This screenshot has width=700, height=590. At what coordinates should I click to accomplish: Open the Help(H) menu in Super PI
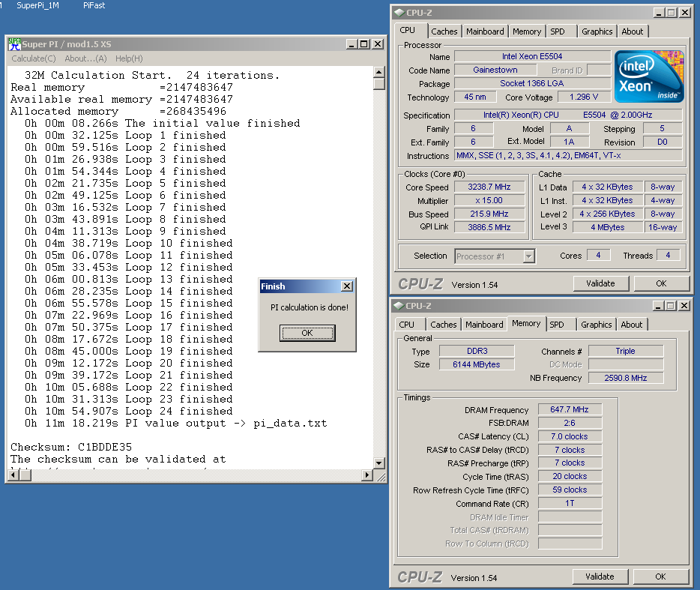pyautogui.click(x=129, y=58)
